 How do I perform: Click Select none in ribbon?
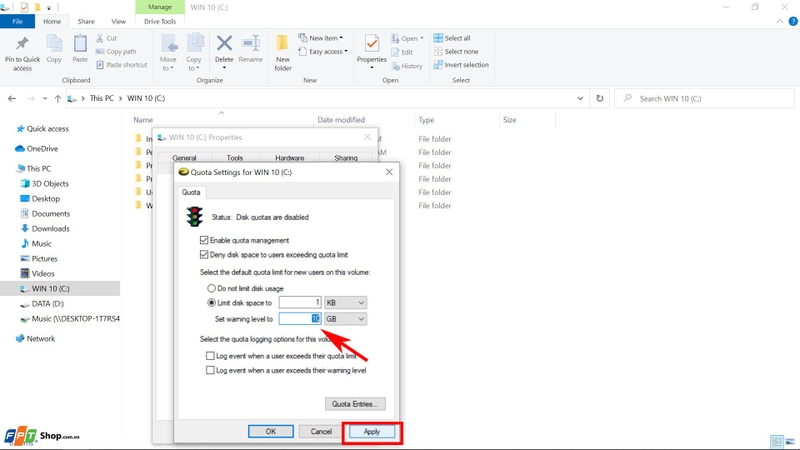456,52
